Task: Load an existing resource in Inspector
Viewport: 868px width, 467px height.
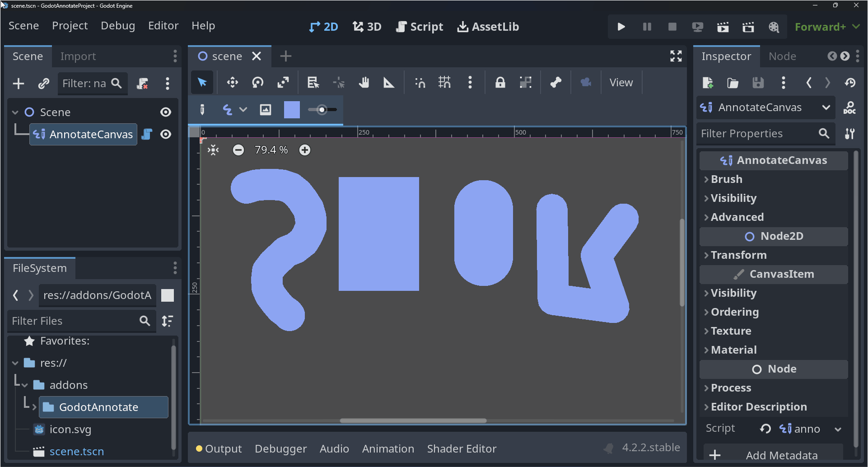Action: tap(733, 83)
